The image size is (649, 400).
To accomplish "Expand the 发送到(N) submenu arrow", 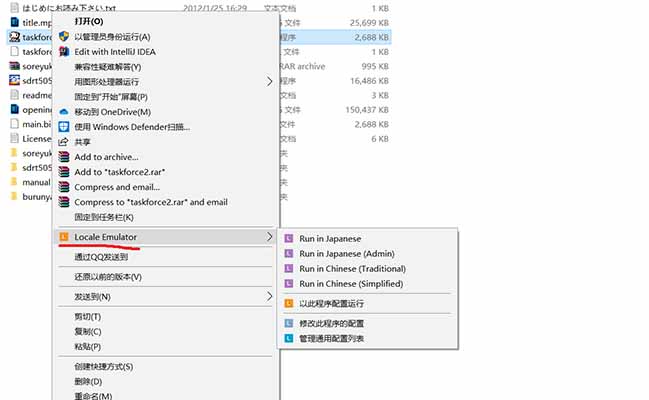I will [x=269, y=296].
